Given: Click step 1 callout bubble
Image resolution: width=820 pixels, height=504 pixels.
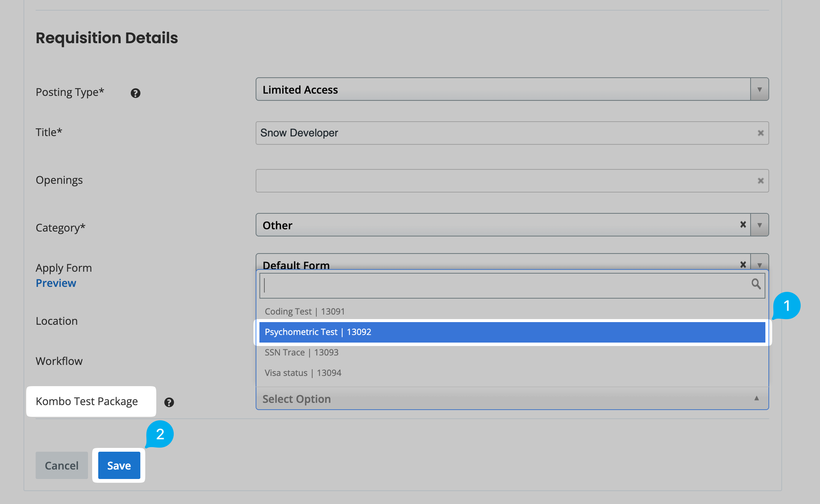Looking at the screenshot, I should click(787, 305).
